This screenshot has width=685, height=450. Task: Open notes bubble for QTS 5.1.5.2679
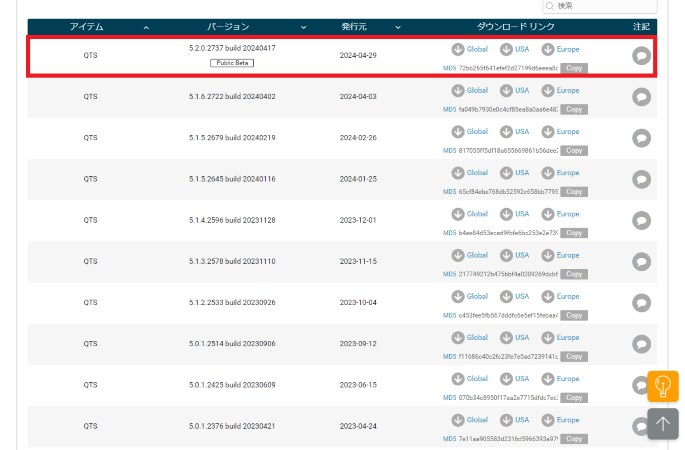click(641, 138)
